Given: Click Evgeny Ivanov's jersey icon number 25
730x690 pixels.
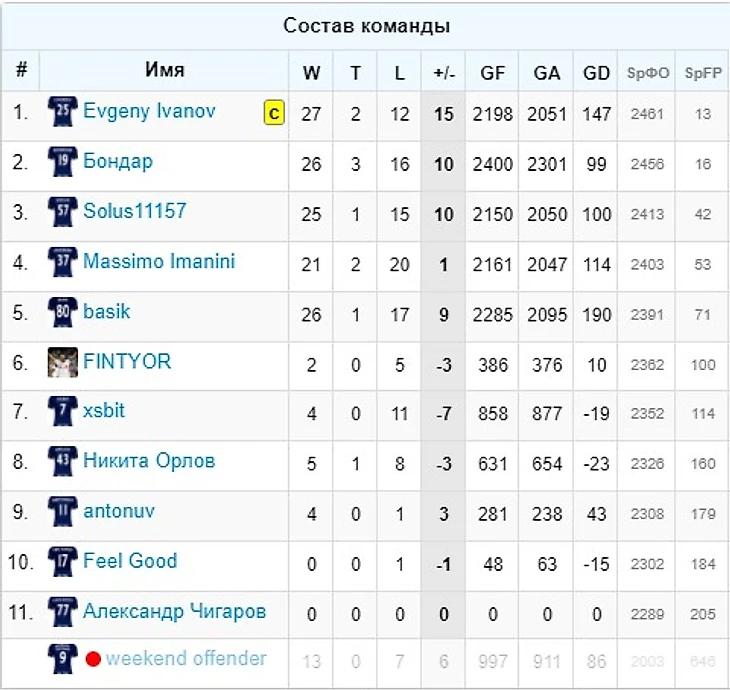Looking at the screenshot, I should [x=62, y=112].
